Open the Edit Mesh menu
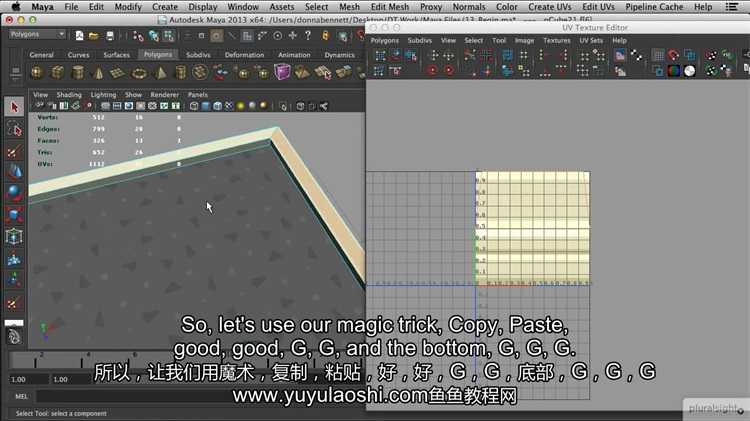This screenshot has width=750, height=421. click(x=390, y=7)
